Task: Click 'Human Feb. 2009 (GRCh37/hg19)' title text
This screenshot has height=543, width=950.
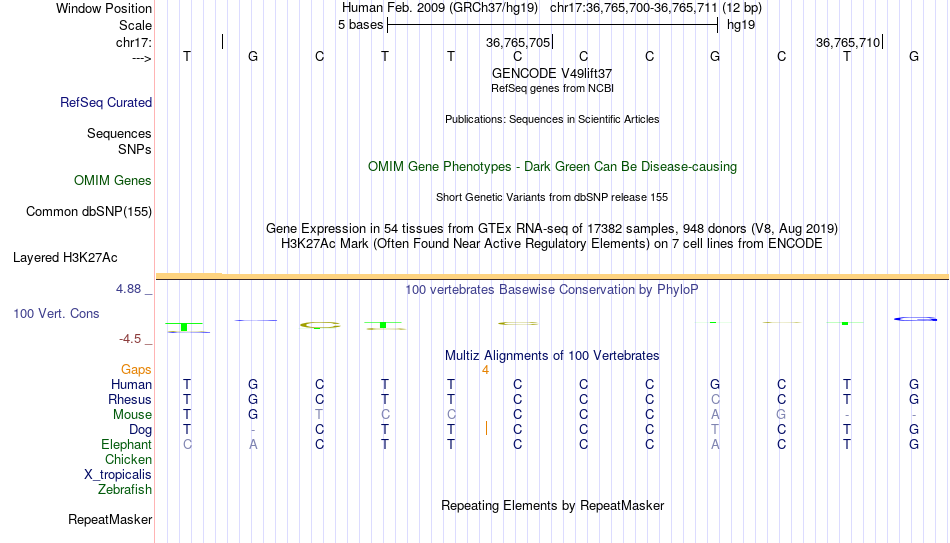Action: coord(440,8)
